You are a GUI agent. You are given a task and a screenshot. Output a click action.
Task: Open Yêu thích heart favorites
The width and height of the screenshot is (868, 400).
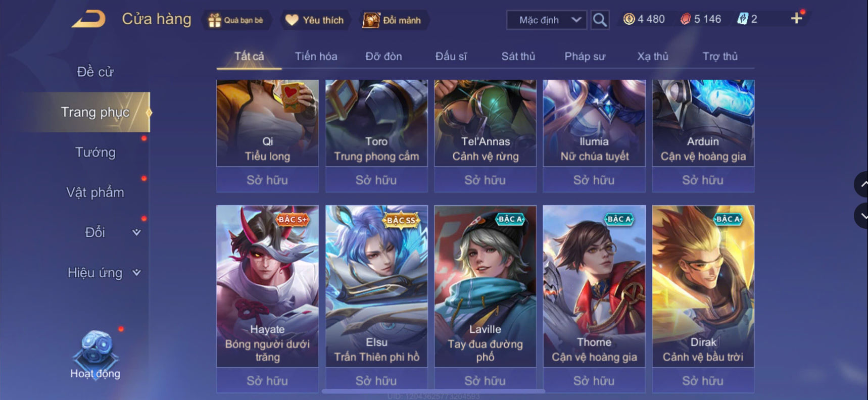point(292,20)
